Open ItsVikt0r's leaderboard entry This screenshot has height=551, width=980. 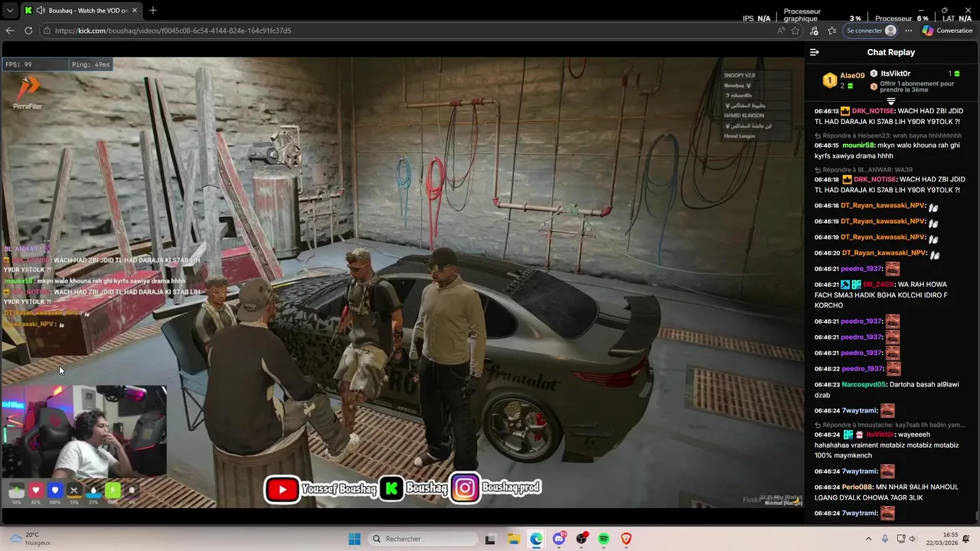(x=914, y=73)
